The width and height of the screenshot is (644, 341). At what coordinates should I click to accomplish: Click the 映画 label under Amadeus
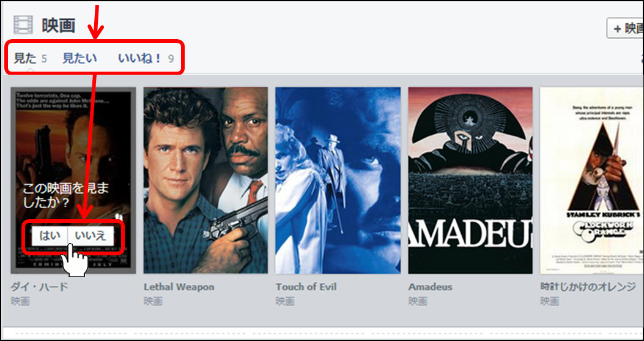tap(418, 301)
